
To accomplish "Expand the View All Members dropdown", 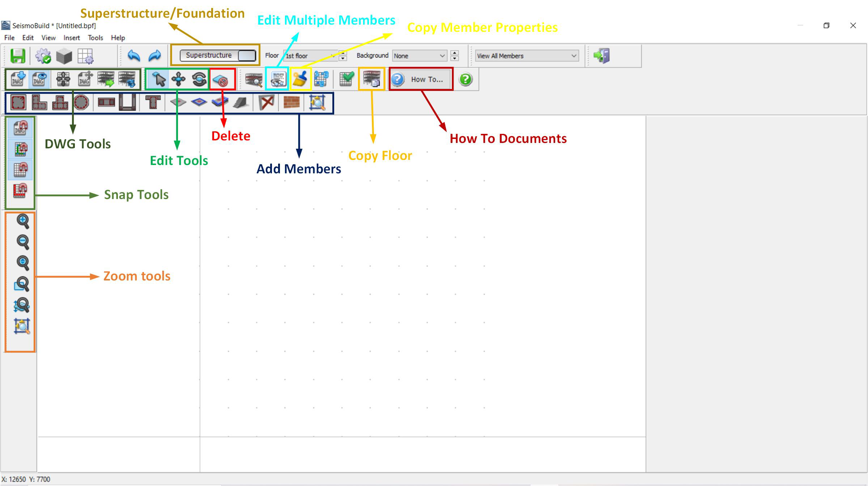I will pos(527,56).
